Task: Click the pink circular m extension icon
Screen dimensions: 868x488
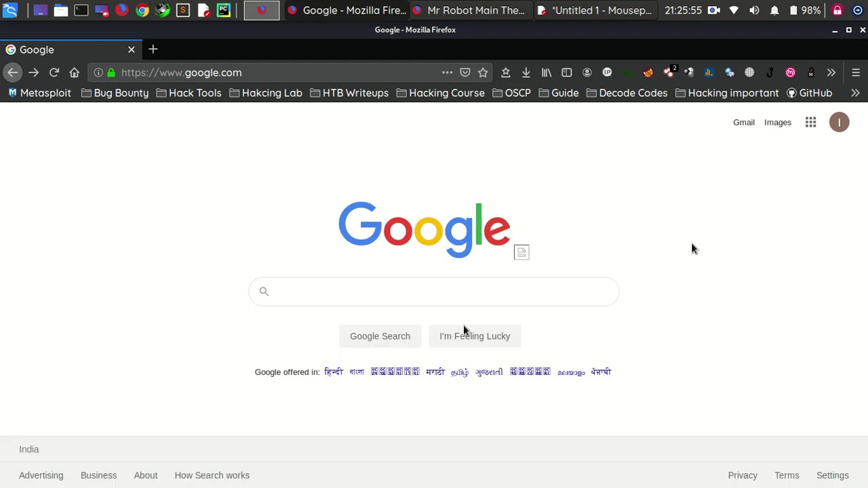Action: point(790,73)
